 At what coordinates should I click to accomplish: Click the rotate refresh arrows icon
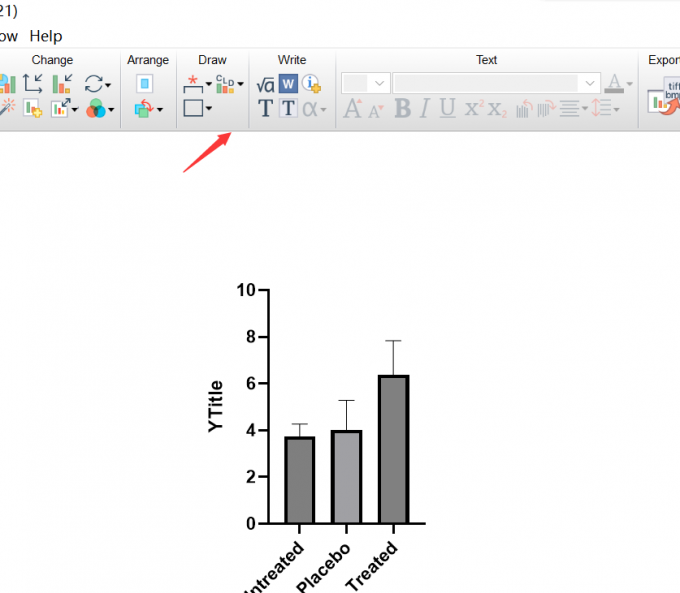click(94, 84)
